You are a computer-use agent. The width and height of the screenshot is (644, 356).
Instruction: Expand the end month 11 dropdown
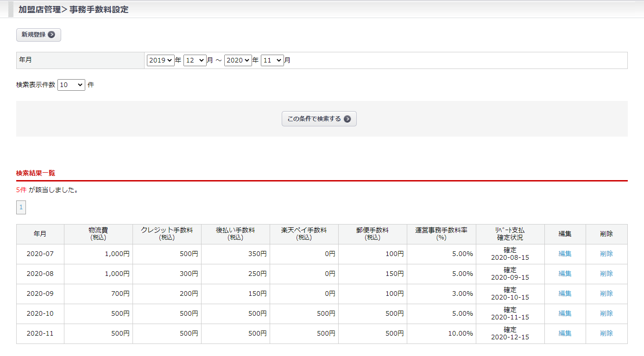coord(272,60)
